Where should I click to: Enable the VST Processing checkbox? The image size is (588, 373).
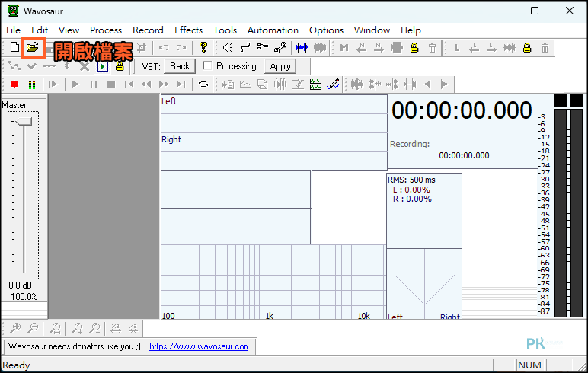pyautogui.click(x=207, y=66)
